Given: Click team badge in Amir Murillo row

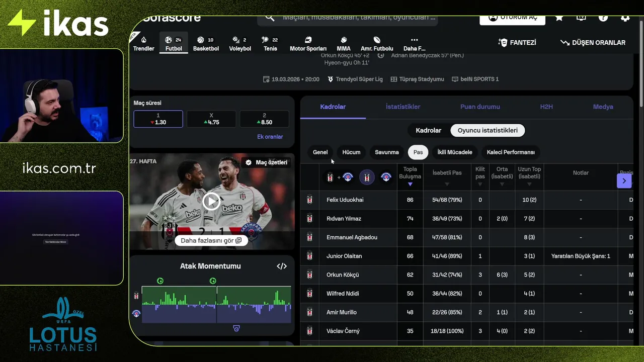Looking at the screenshot, I should pos(309,312).
